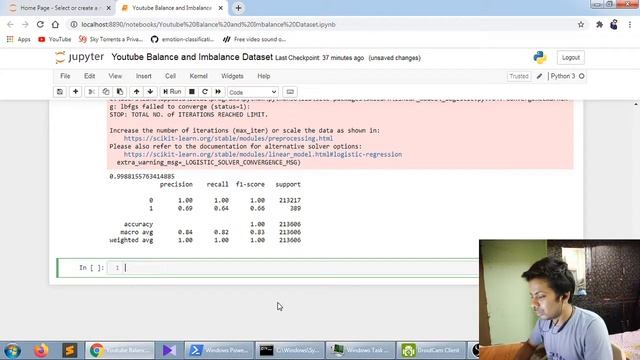Open the Insert menu

pos(144,76)
